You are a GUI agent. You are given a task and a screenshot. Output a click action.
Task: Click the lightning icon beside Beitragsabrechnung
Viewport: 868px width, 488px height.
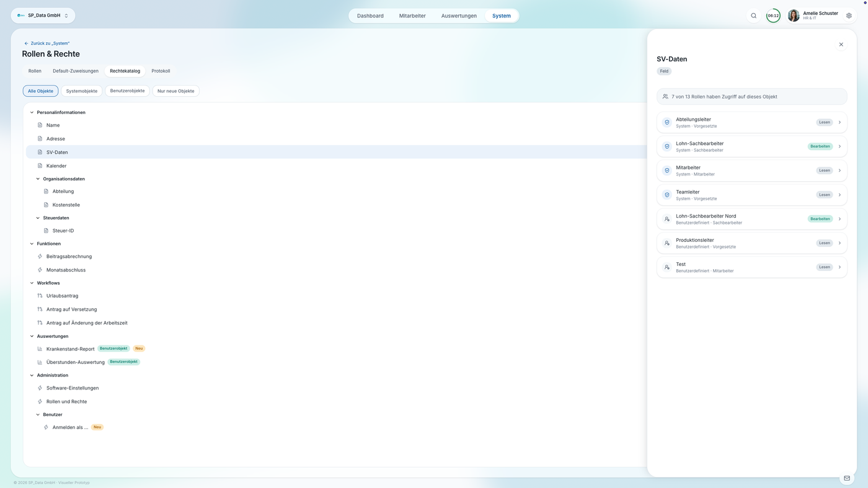[x=40, y=256]
